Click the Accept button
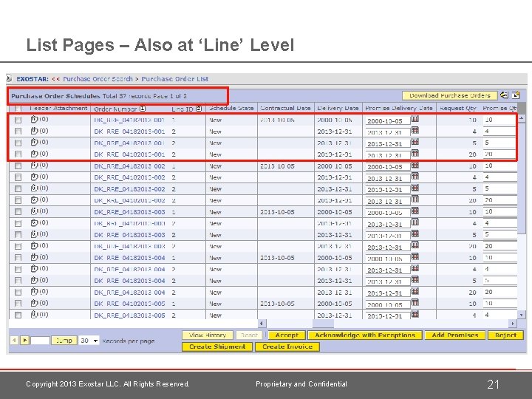The height and width of the screenshot is (399, 532). tap(287, 335)
